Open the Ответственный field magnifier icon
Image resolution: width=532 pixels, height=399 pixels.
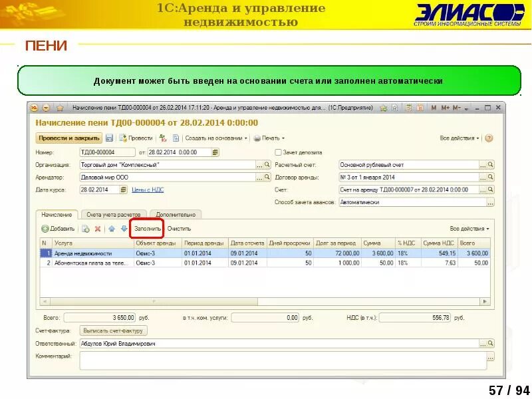pos(491,344)
